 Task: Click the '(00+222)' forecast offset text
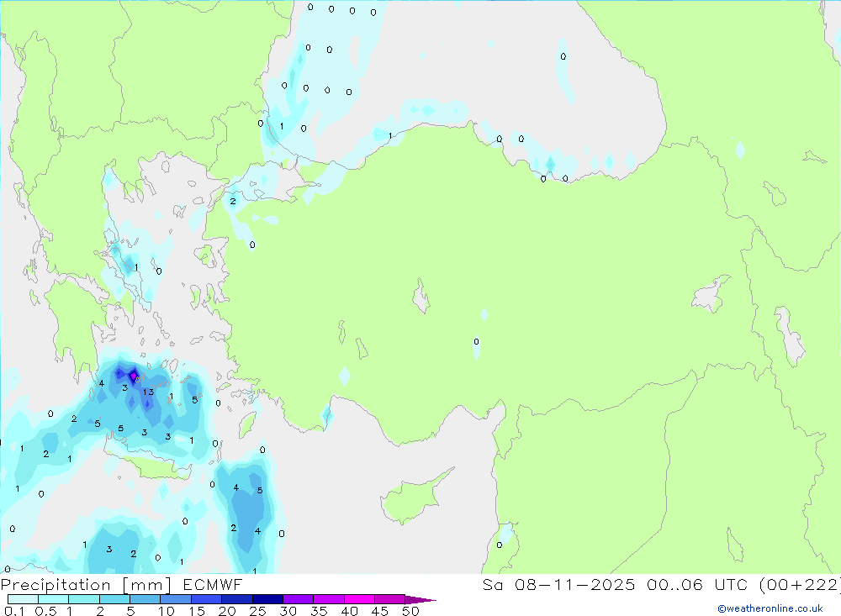(799, 585)
